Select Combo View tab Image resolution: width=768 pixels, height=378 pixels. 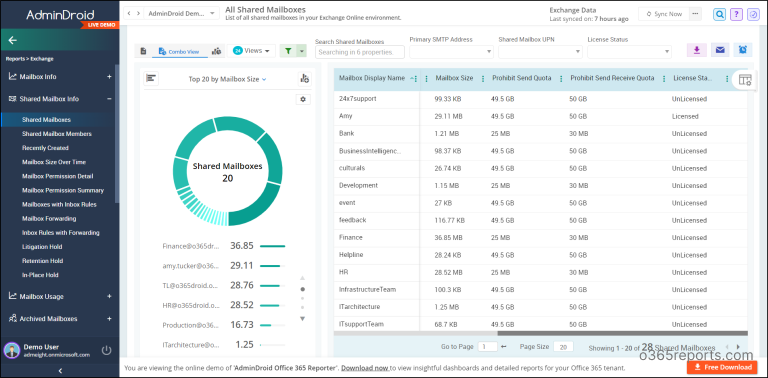[179, 51]
